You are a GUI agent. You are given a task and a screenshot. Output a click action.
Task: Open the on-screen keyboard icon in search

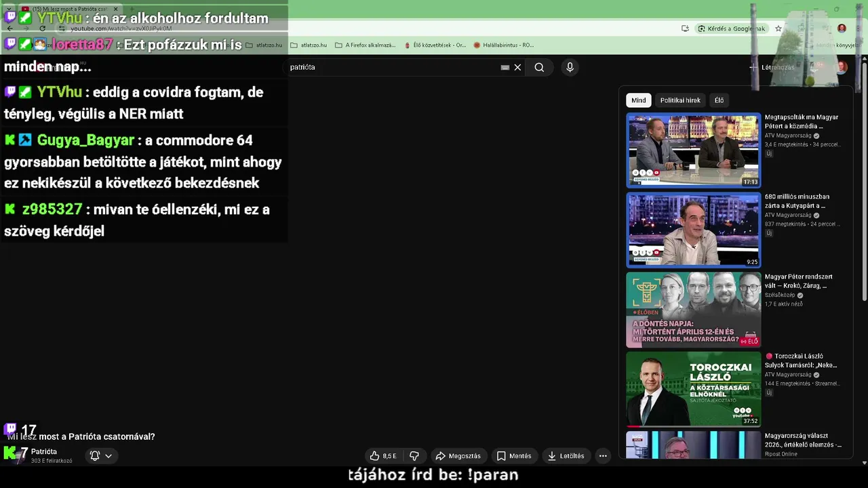pos(505,67)
